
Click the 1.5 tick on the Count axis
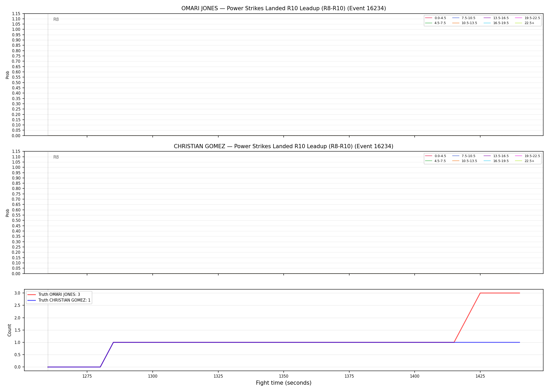coord(18,330)
